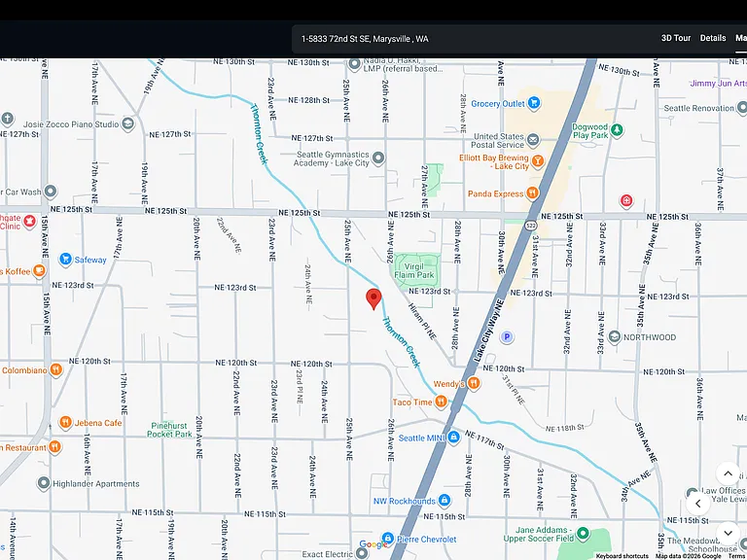Click Dogwood Play Park tree icon
747x560 pixels.
pyautogui.click(x=617, y=129)
